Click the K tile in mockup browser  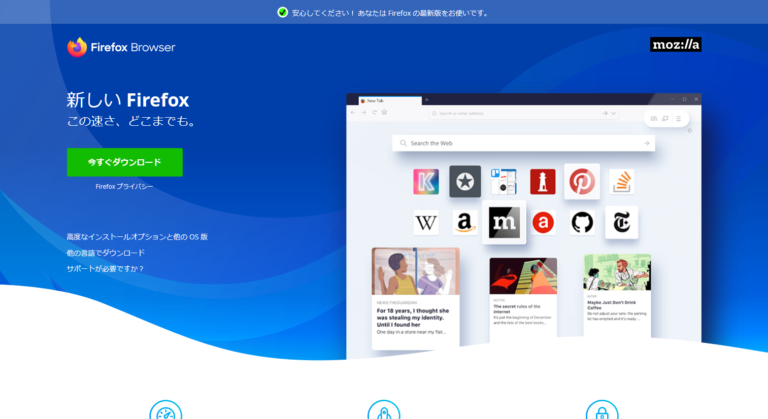tap(426, 182)
